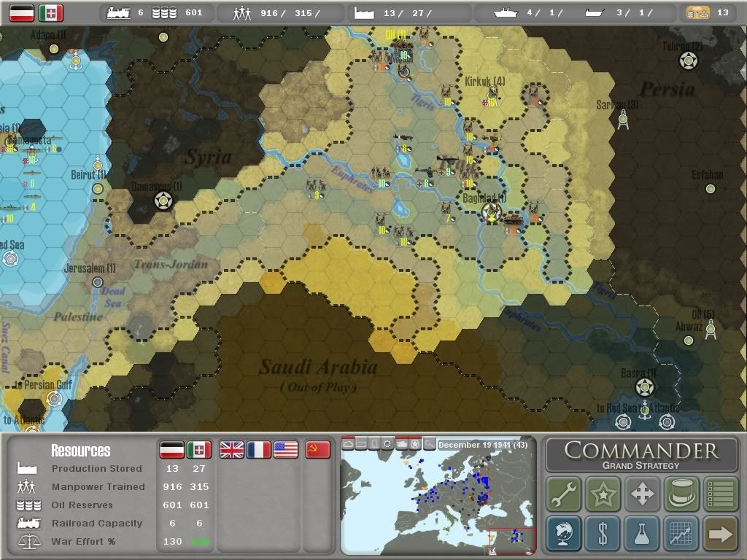Click the 'Railroad Capacity' label
This screenshot has height=560, width=747.
pyautogui.click(x=97, y=523)
